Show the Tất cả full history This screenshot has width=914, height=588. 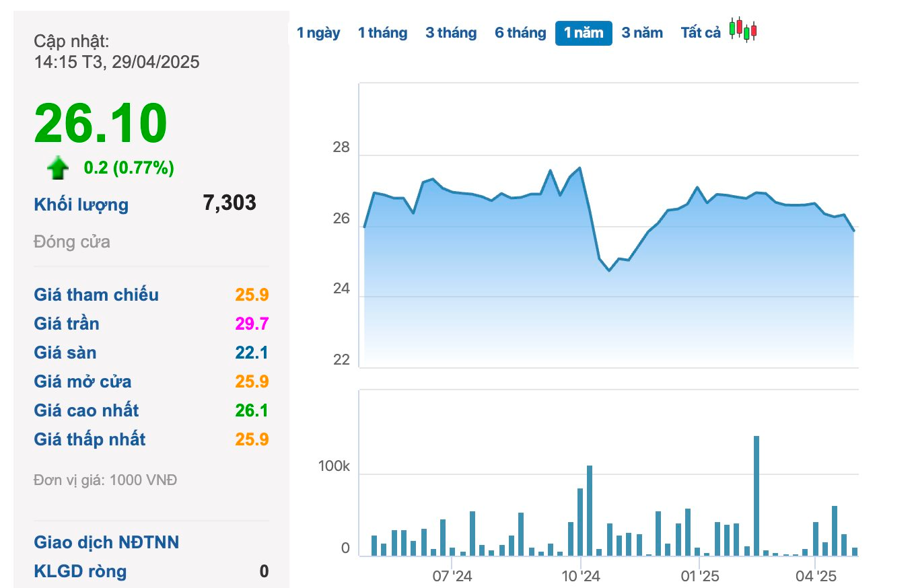pos(701,33)
